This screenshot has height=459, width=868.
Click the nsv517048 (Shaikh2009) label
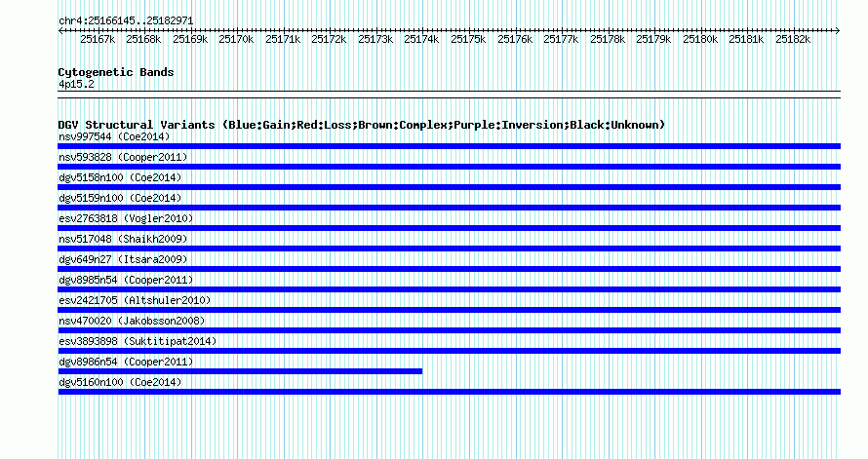(x=123, y=239)
